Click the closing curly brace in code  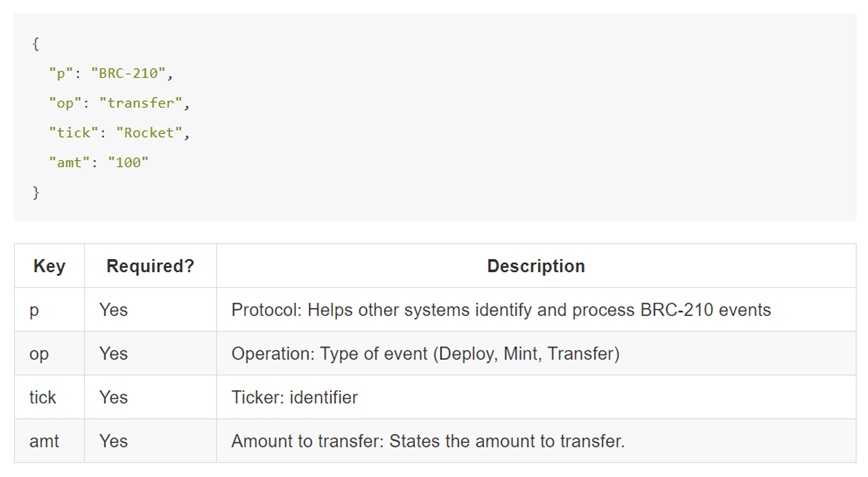[36, 192]
